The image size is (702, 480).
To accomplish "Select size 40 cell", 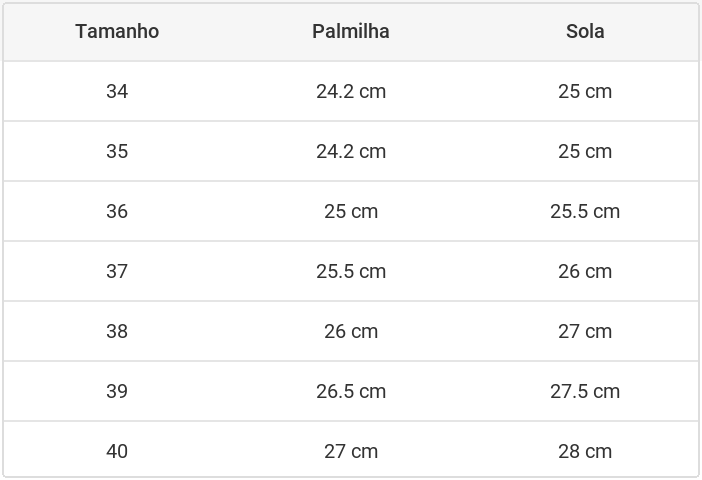I will 117,451.
